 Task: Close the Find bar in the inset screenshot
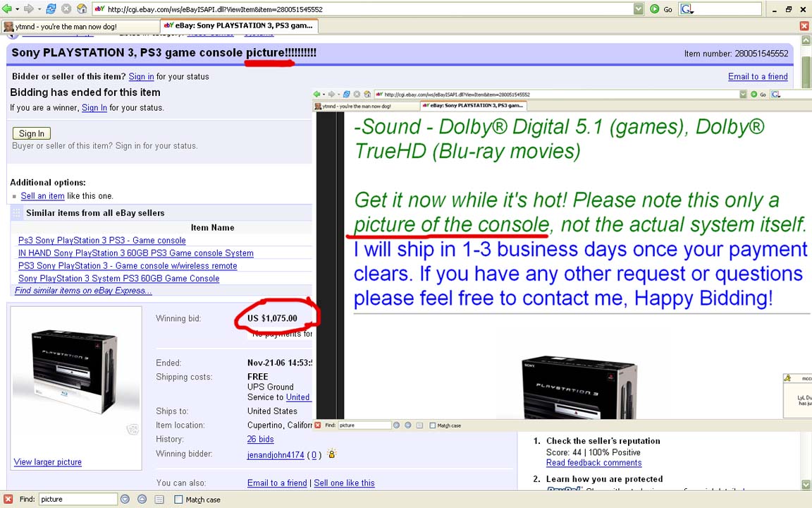pyautogui.click(x=318, y=425)
